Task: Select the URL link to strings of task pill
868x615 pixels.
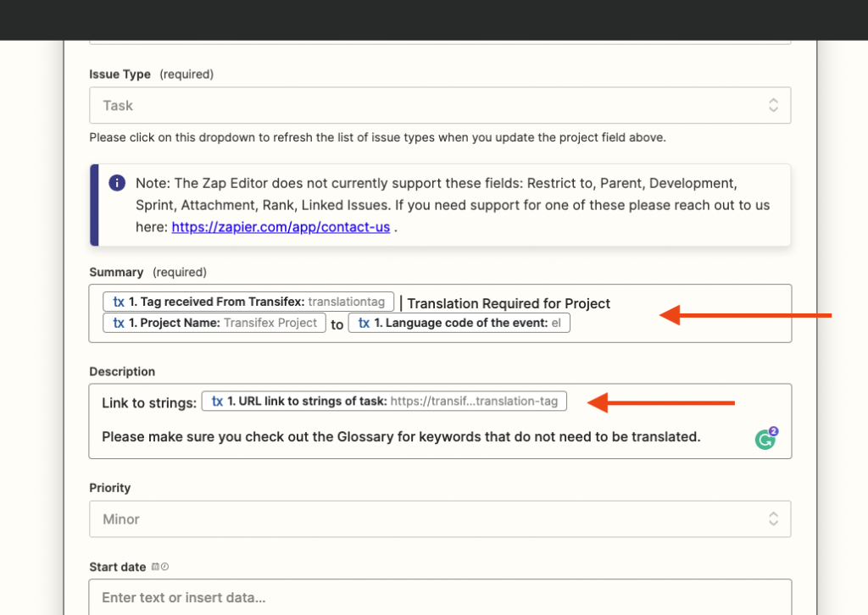Action: 384,401
